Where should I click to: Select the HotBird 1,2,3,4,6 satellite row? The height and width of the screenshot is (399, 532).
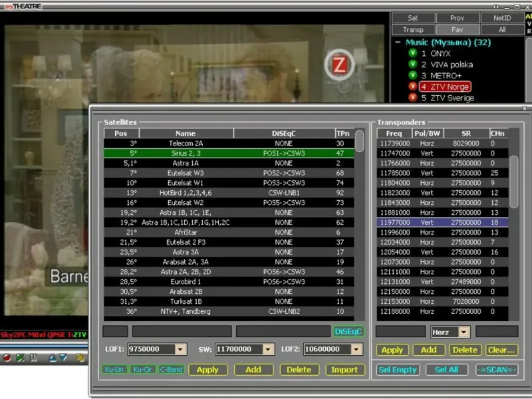pos(229,193)
